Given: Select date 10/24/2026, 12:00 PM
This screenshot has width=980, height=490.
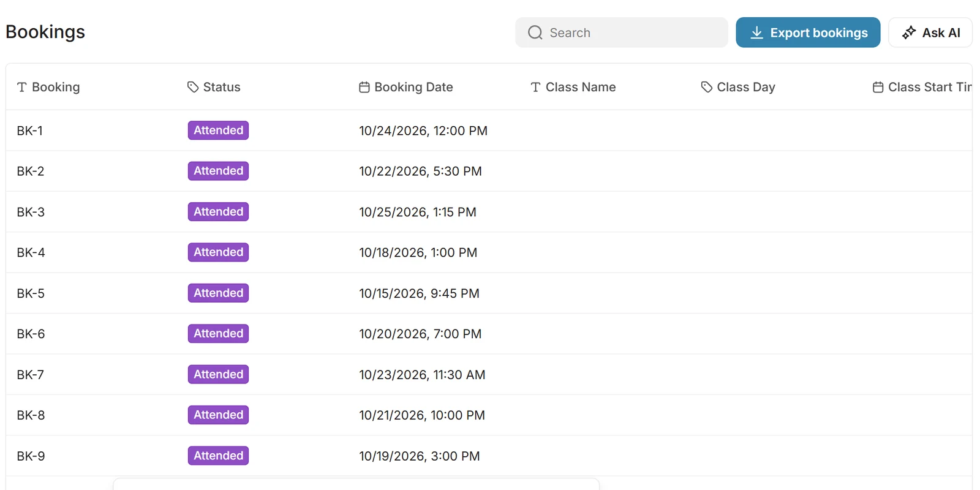Looking at the screenshot, I should [x=423, y=130].
